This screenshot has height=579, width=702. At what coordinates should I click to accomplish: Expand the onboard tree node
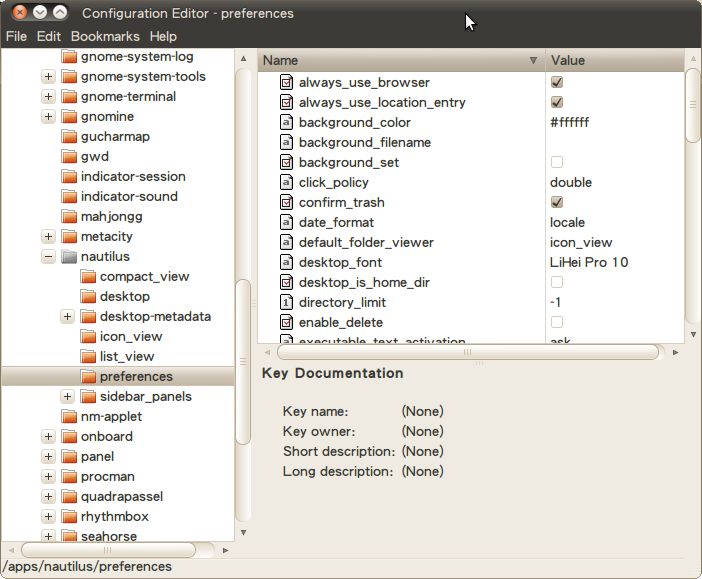click(x=48, y=437)
